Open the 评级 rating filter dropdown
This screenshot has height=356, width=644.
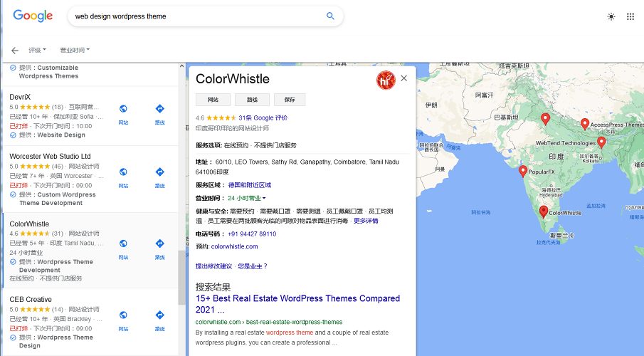(37, 50)
